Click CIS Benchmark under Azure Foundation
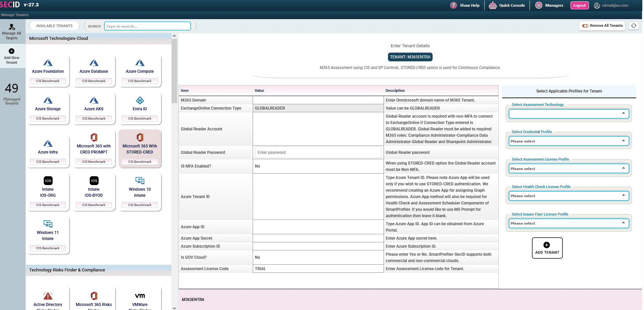 click(x=48, y=81)
